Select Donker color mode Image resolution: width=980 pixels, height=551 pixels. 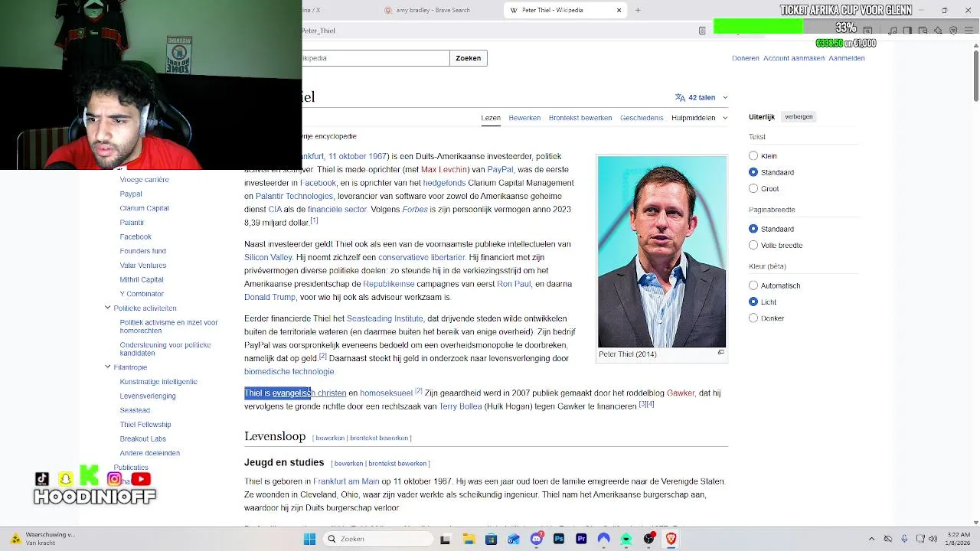coord(753,318)
